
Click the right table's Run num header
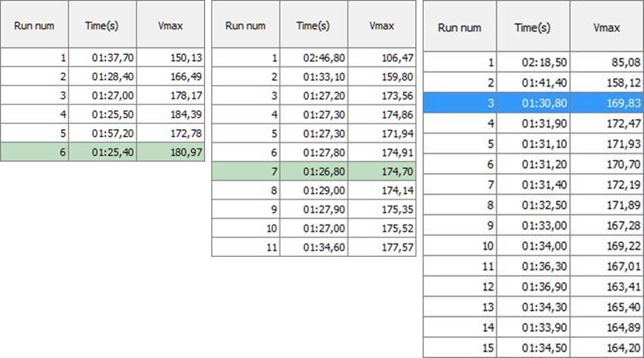pos(460,27)
